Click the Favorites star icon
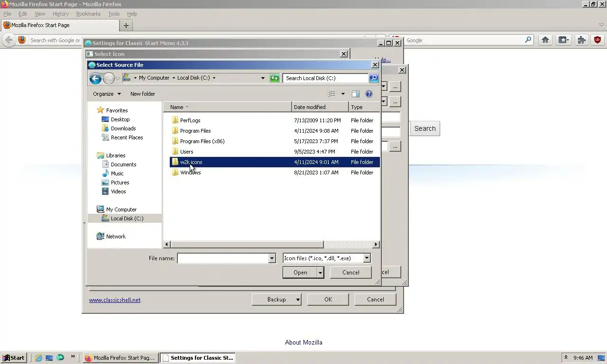The image size is (607, 364). tap(100, 110)
